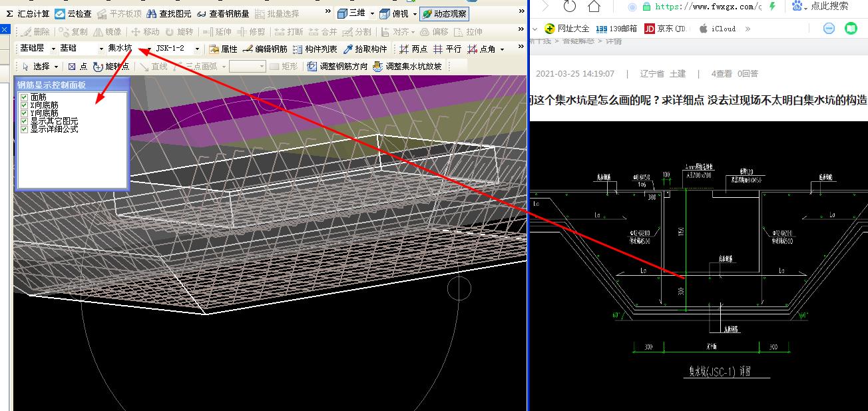Open 查看钢筋量 rebar quantity viewer
The height and width of the screenshot is (411, 868).
[223, 13]
